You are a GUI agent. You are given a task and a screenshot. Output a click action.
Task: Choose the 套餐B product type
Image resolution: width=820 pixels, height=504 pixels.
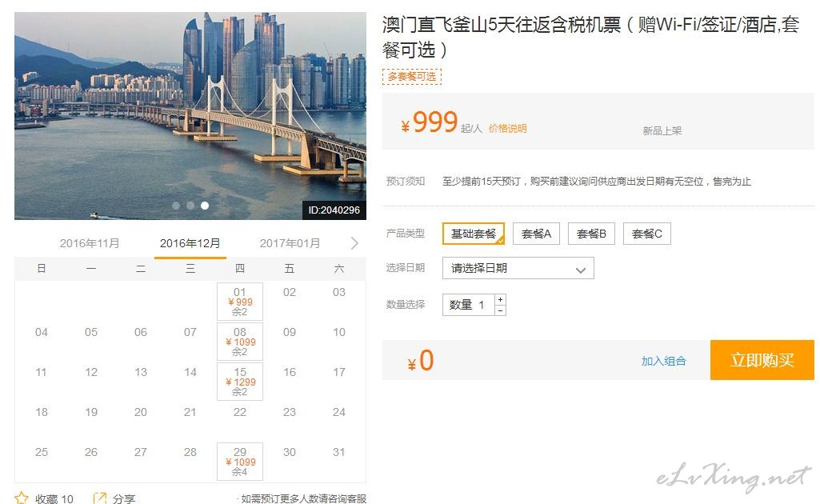[x=591, y=234]
